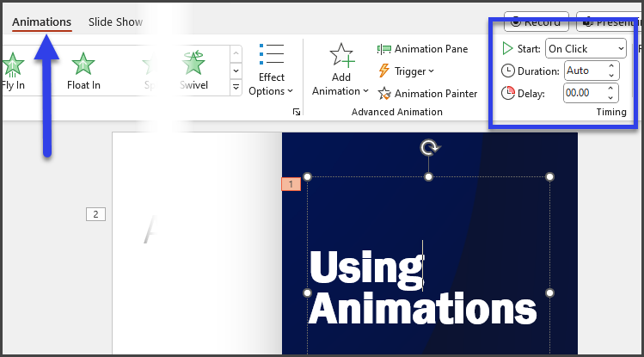Click the word 'Using' in the title
The image size is (644, 357).
(366, 269)
